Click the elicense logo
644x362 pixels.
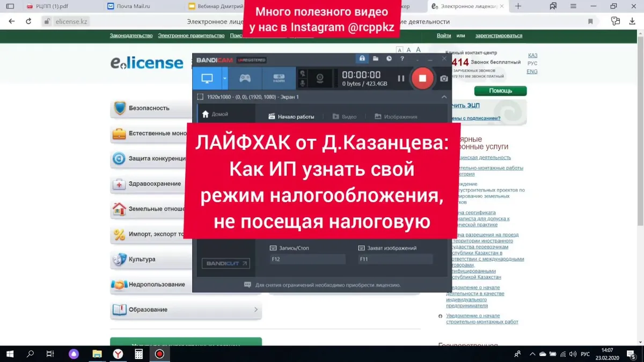pos(147,63)
